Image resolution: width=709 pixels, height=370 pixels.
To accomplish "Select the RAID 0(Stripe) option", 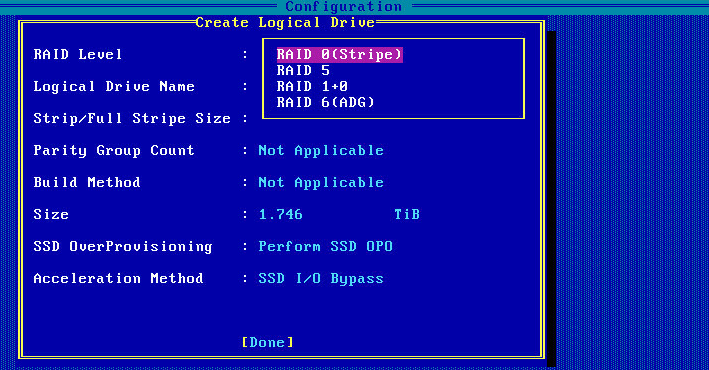I will point(340,55).
